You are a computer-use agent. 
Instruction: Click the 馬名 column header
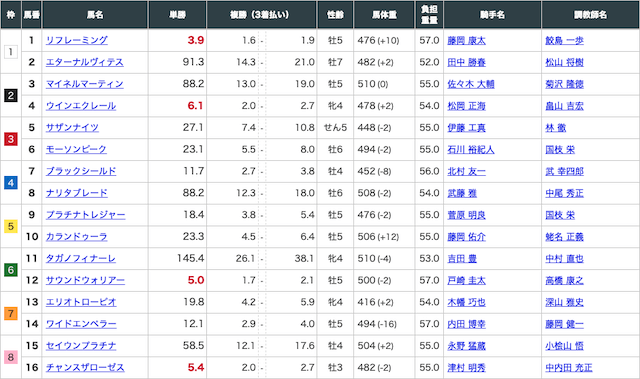[95, 15]
